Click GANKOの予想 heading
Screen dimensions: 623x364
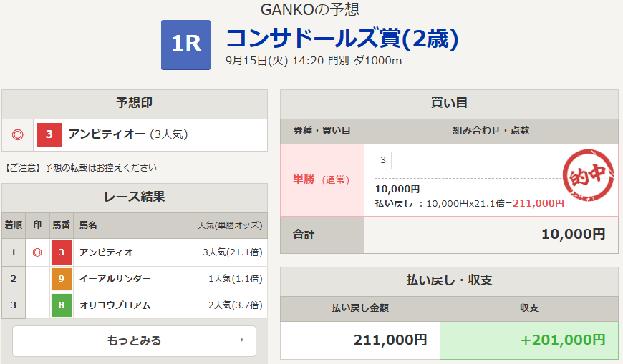(x=310, y=9)
